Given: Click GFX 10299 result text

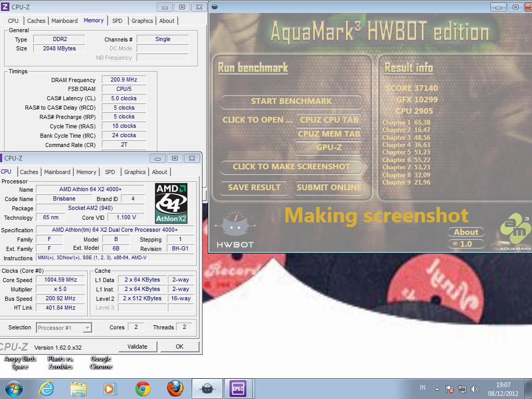Looking at the screenshot, I should click(x=417, y=100).
